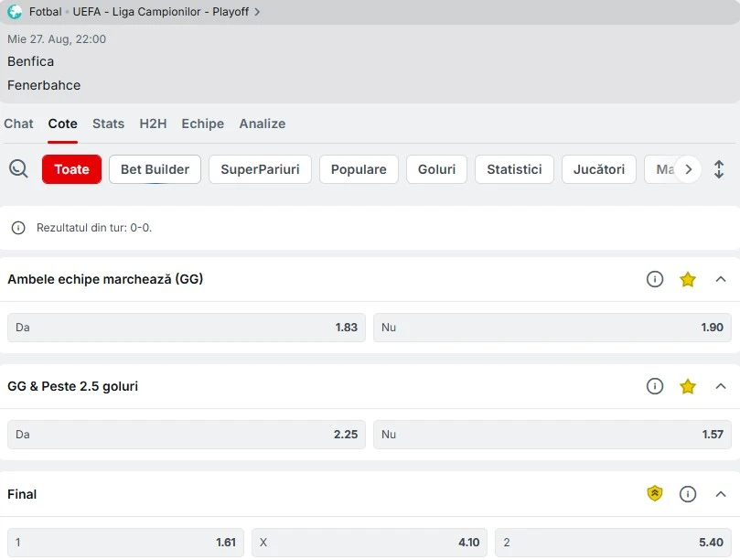The width and height of the screenshot is (740, 560).
Task: Collapse the Final market section
Action: click(x=721, y=494)
